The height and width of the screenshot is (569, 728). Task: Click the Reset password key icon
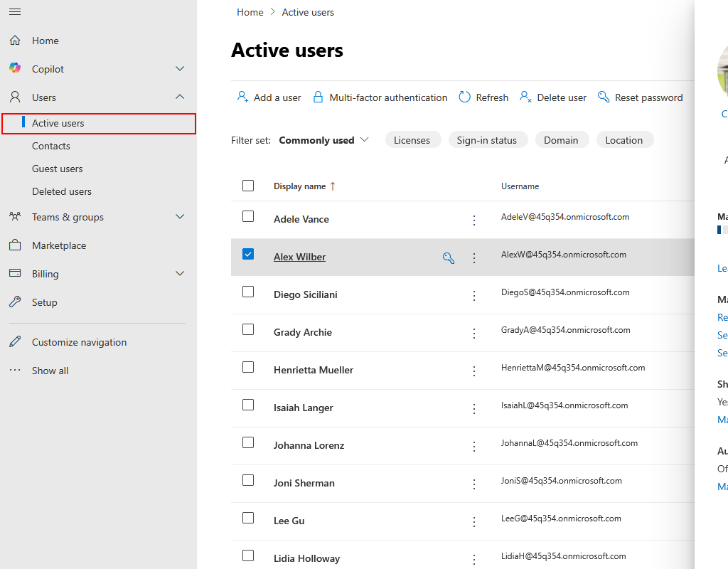pyautogui.click(x=604, y=97)
